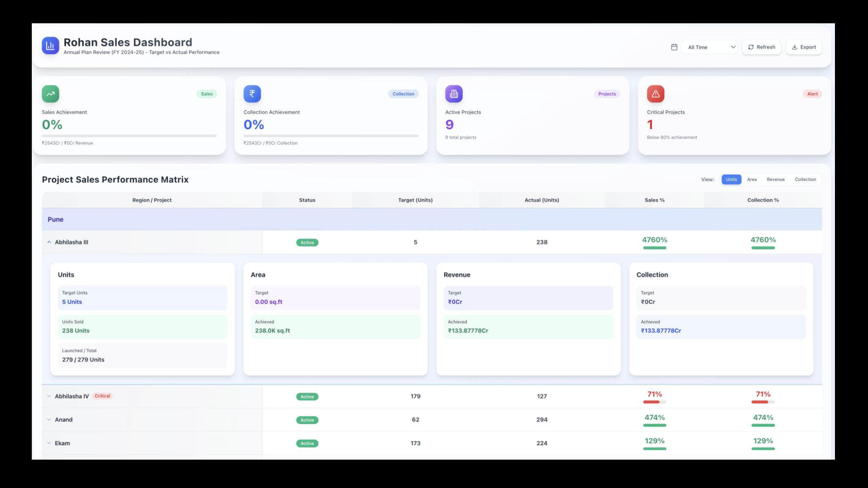
Task: Expand the Abhilasha IV project row
Action: click(x=49, y=396)
